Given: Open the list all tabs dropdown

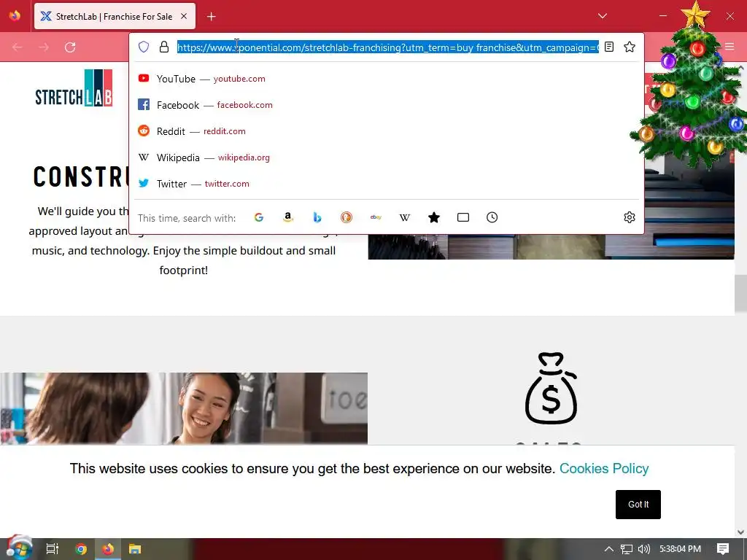Looking at the screenshot, I should click(x=602, y=16).
